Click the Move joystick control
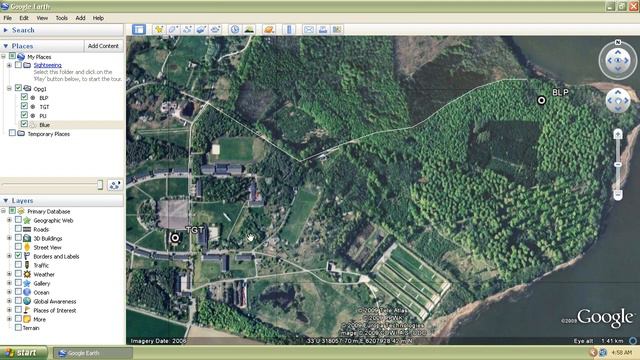Viewport: 640px width, 360px height. 618,101
